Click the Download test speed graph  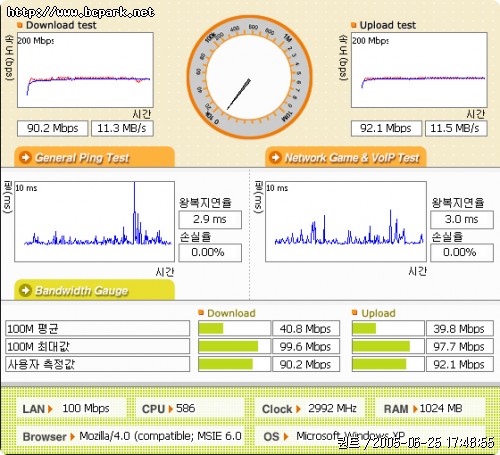[x=85, y=70]
